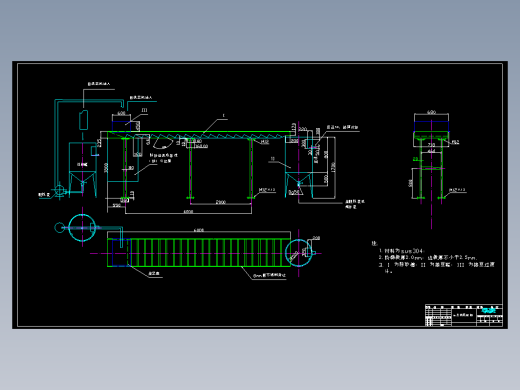
Task: Select the blue inlet box atop the conveyor
Action: pyautogui.click(x=121, y=126)
